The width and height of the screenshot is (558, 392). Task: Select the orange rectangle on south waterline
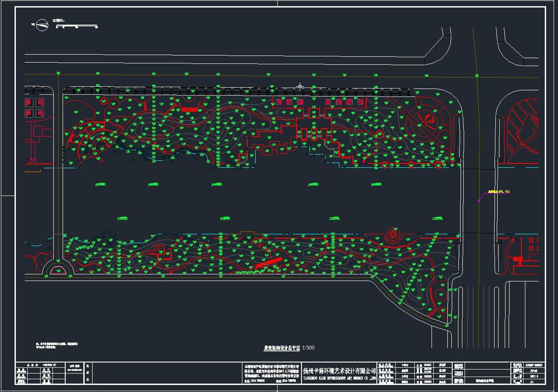245,233
